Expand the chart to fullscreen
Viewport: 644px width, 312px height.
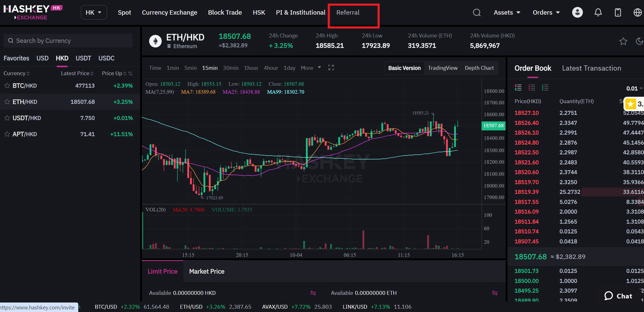(331, 68)
